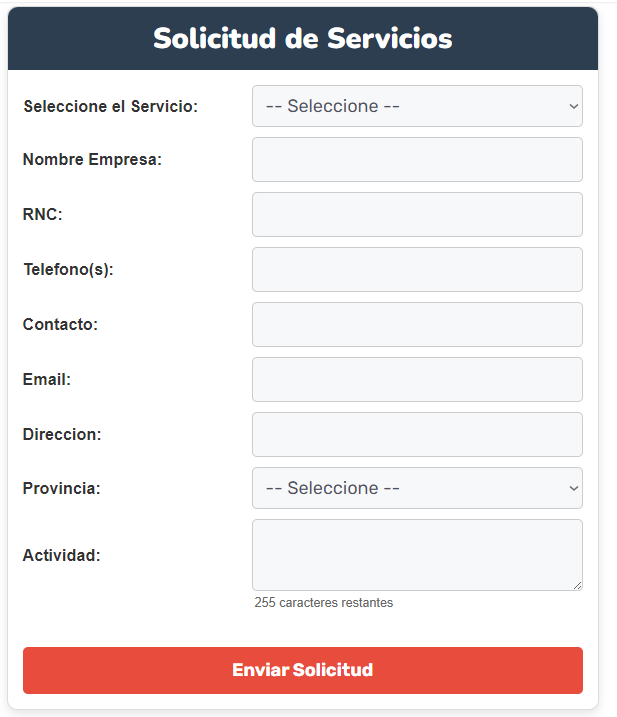This screenshot has width=617, height=717.
Task: Click the Seleccione el Servicio label
Action: [x=111, y=106]
